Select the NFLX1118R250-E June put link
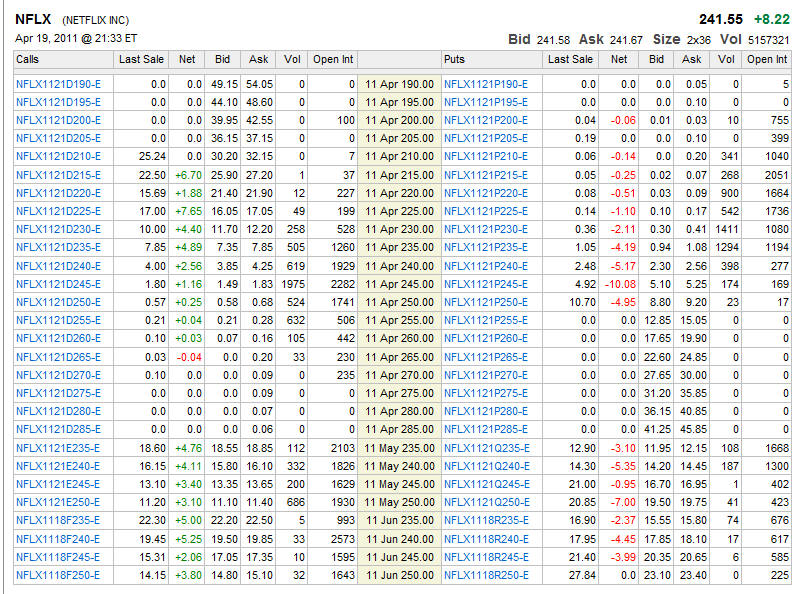799x594 pixels. click(x=486, y=575)
